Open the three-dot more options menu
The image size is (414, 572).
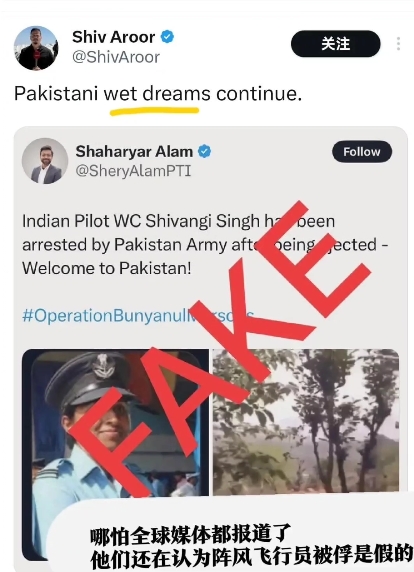click(x=398, y=44)
